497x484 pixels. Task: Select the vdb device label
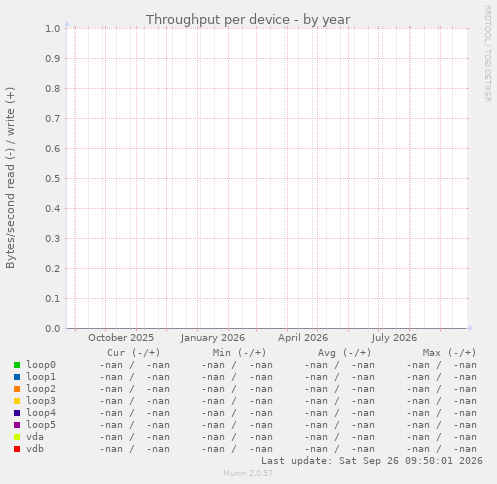pos(35,449)
